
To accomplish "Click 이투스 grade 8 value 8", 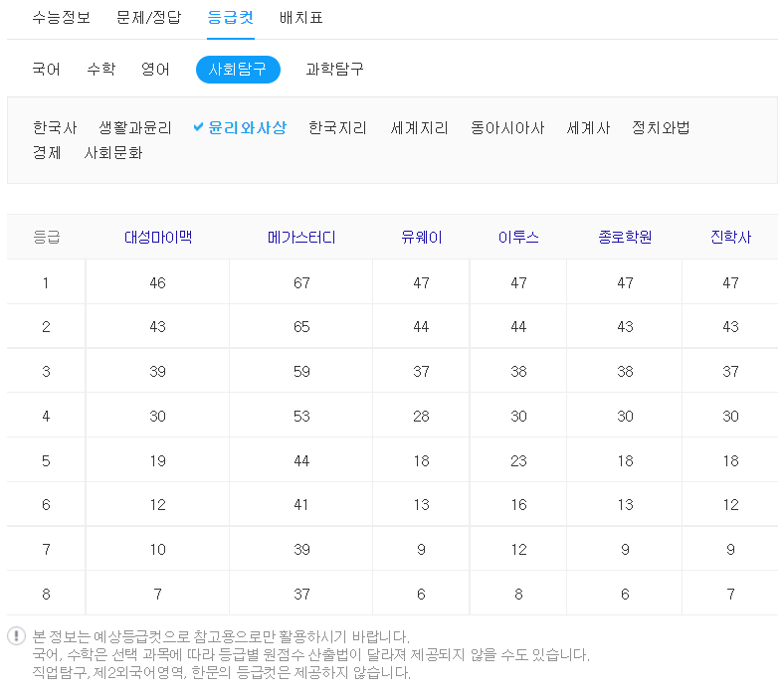I will [x=518, y=594].
